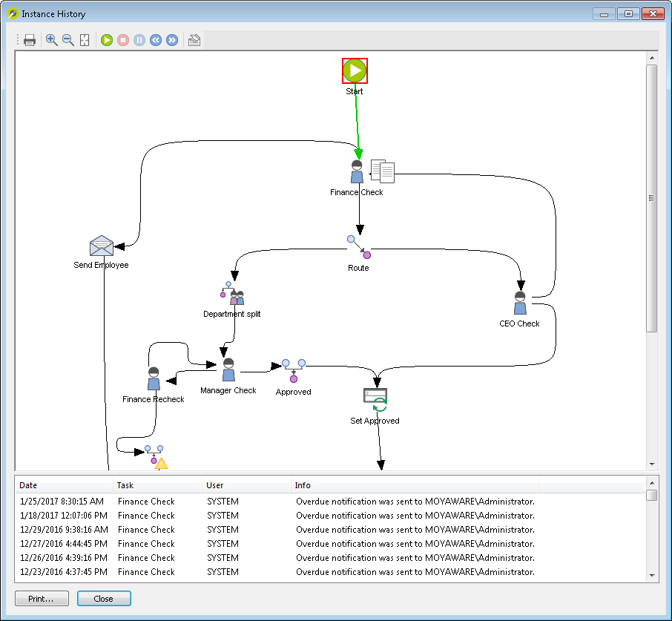Image resolution: width=672 pixels, height=621 pixels.
Task: Sort history by User column header
Action: 246,485
